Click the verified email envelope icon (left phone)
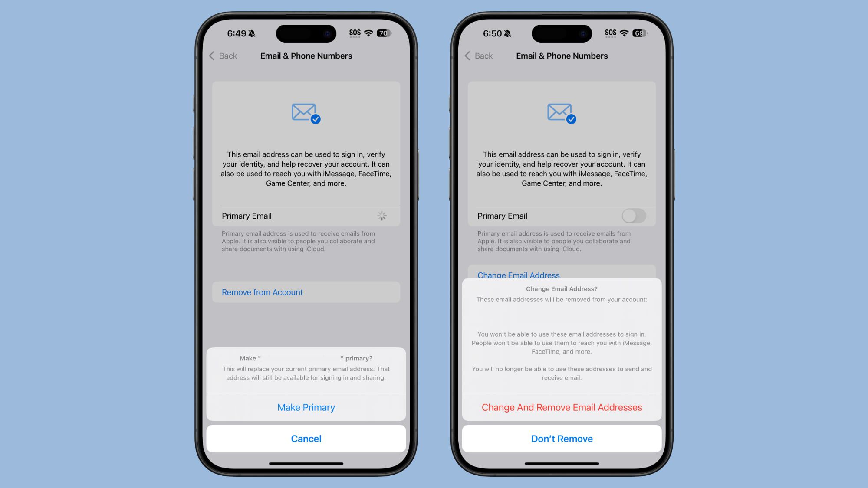Image resolution: width=868 pixels, height=488 pixels. [x=306, y=112]
